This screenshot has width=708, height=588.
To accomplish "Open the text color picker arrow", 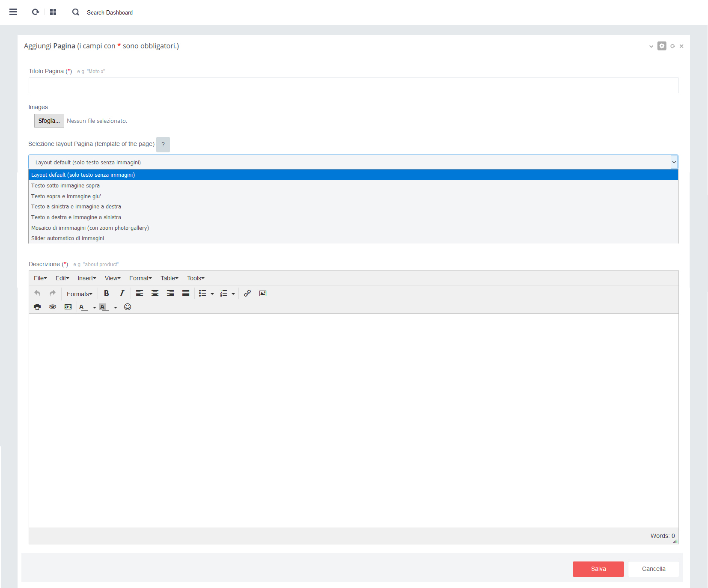I will coord(94,307).
